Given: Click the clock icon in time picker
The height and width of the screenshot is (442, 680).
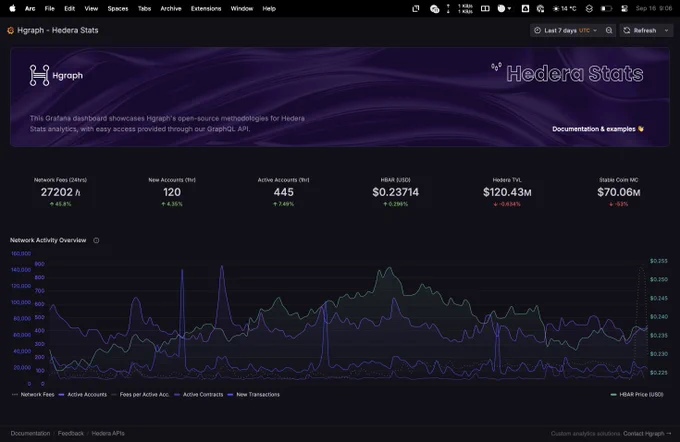Looking at the screenshot, I should 537,30.
